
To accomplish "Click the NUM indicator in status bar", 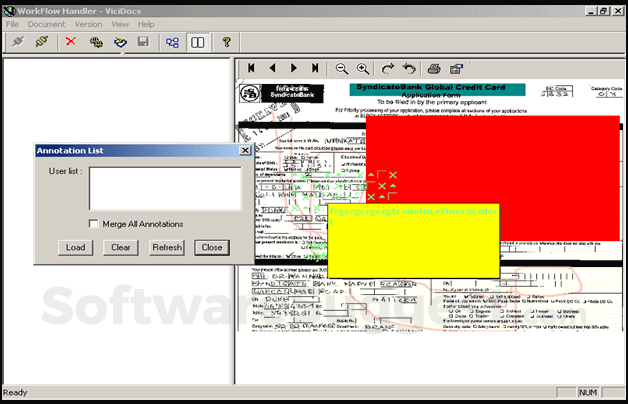I will tap(588, 392).
